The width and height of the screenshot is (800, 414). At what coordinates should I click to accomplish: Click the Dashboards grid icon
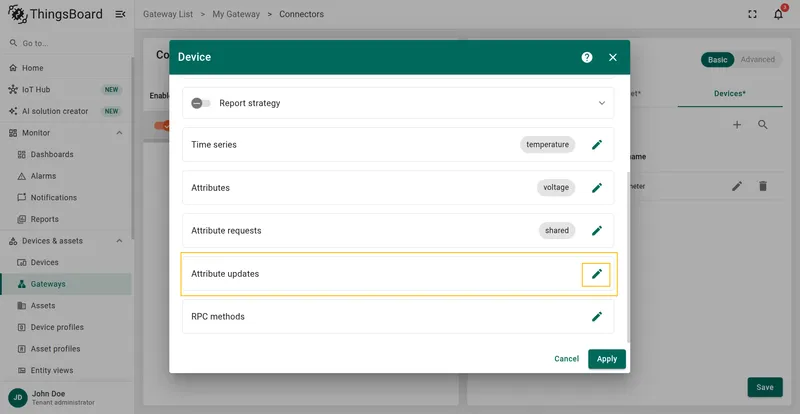21,155
